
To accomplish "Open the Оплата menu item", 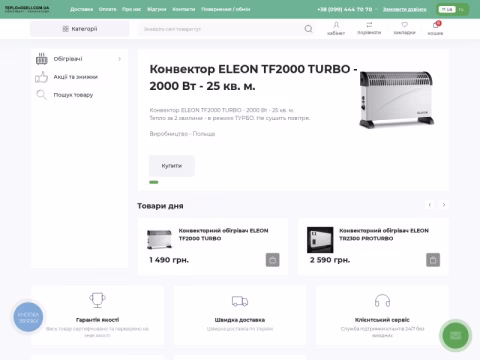I will 107,9.
